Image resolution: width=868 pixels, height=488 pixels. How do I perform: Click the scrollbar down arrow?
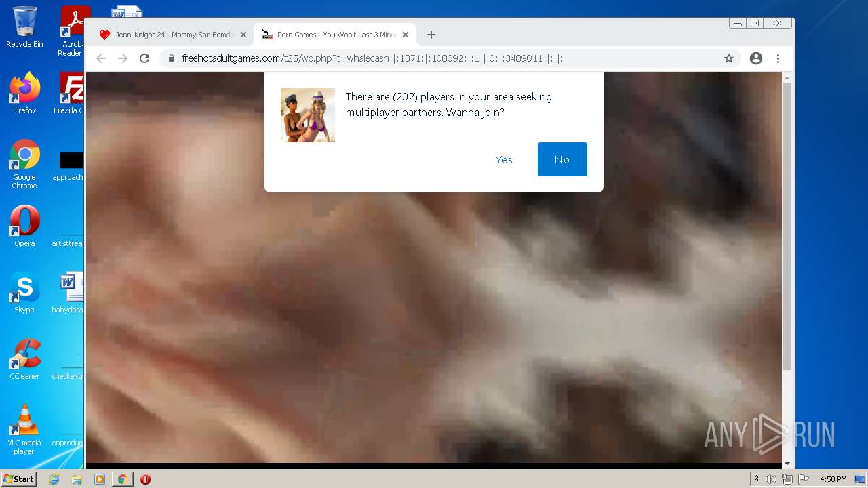click(787, 464)
